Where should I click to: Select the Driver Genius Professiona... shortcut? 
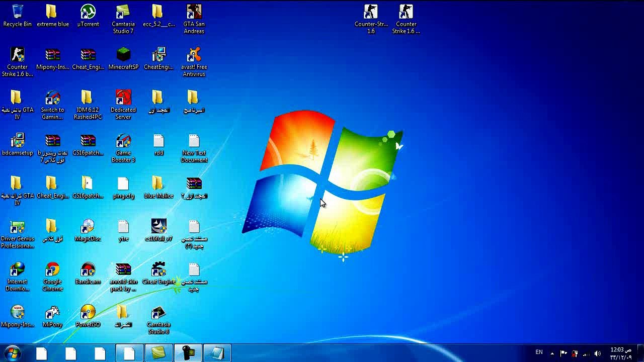point(18,234)
